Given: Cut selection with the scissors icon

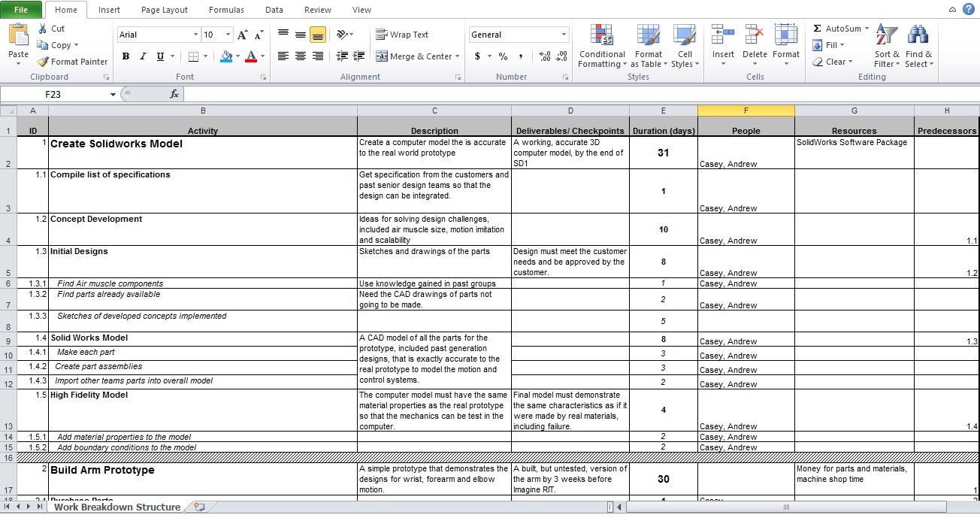Looking at the screenshot, I should pyautogui.click(x=41, y=29).
